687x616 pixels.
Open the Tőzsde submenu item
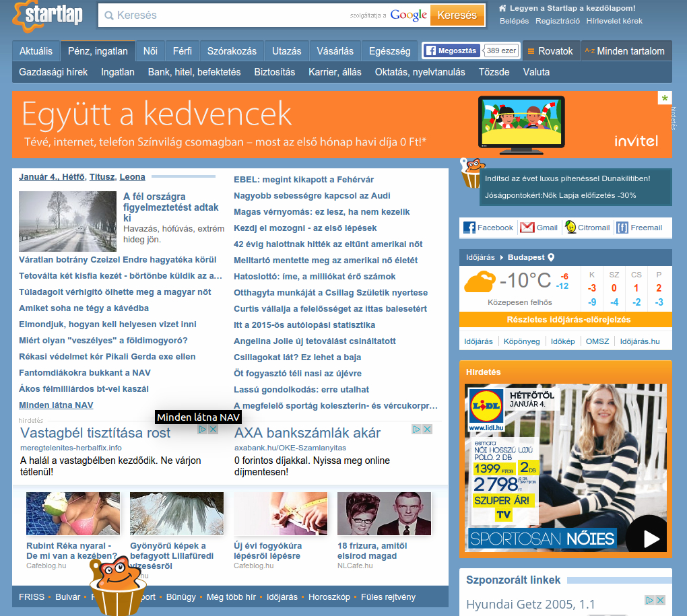click(494, 72)
